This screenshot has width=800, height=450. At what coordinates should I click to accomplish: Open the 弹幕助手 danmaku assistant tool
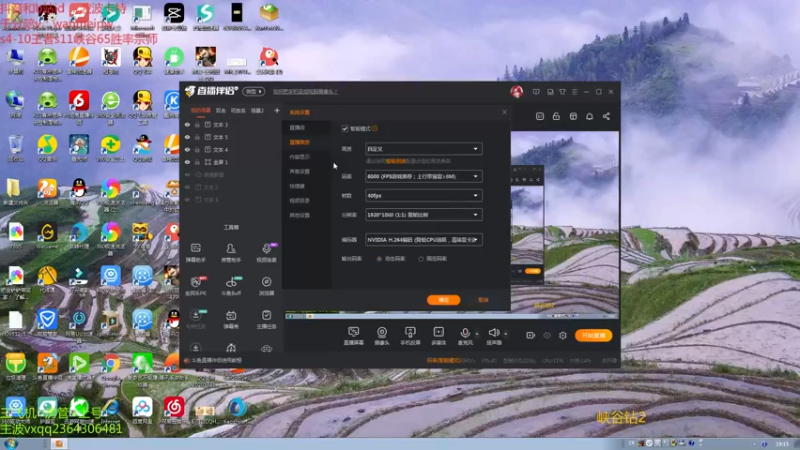(195, 253)
